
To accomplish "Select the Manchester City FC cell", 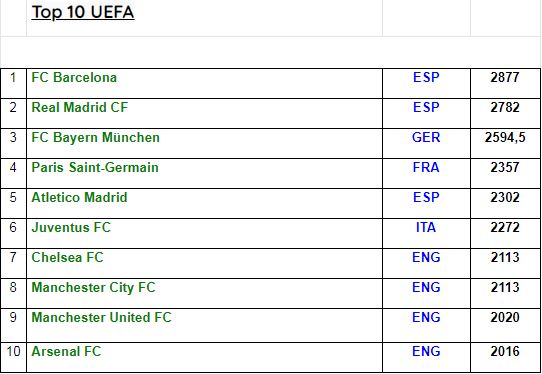I will [x=204, y=293].
